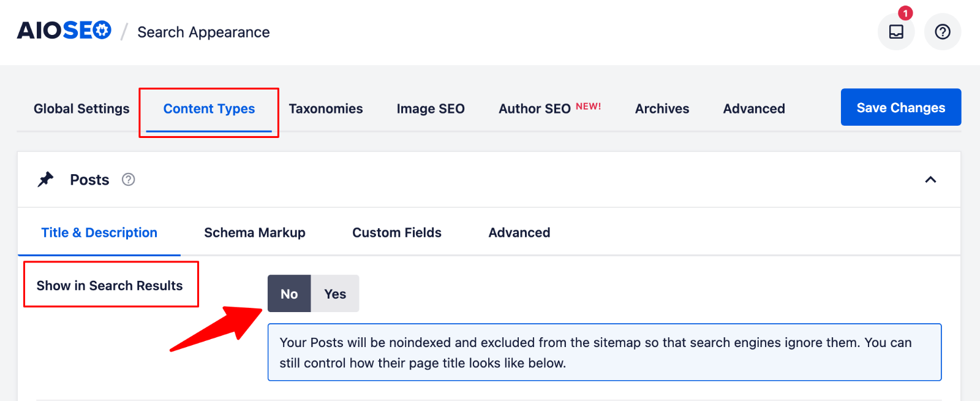This screenshot has width=980, height=401.
Task: Click the NEW! label on Author SEO
Action: 589,105
